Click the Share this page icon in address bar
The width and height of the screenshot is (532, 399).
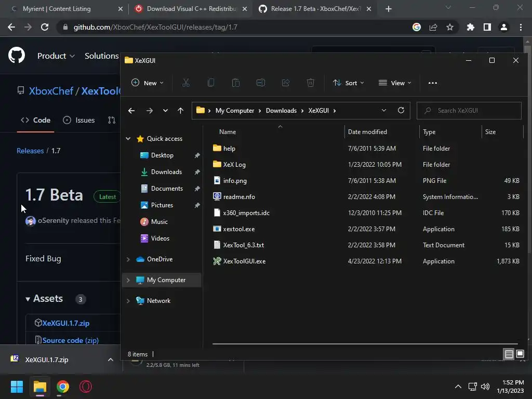tap(433, 27)
